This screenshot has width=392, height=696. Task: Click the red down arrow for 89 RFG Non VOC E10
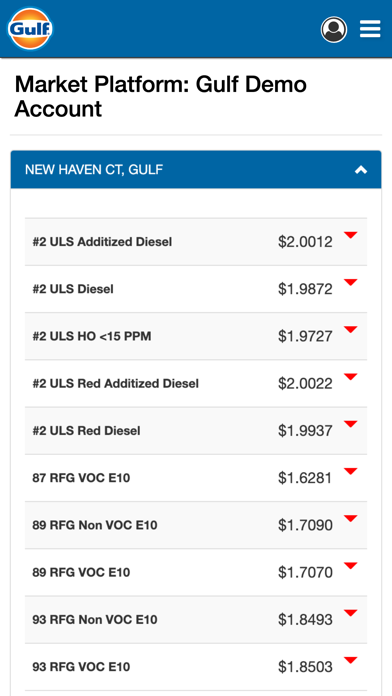pyautogui.click(x=351, y=518)
